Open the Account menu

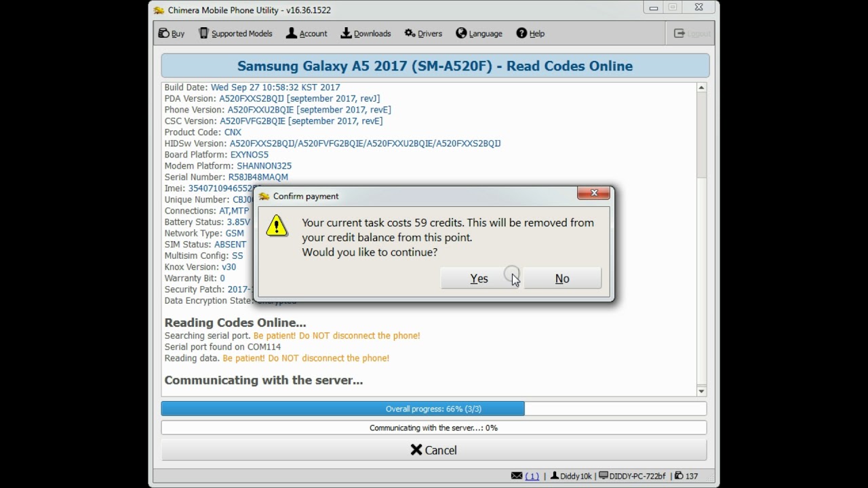307,33
